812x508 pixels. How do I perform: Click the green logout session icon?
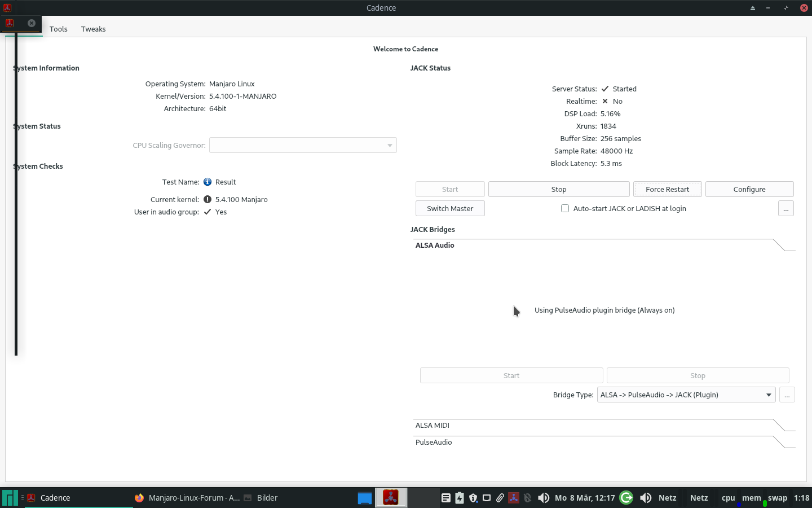tap(626, 498)
